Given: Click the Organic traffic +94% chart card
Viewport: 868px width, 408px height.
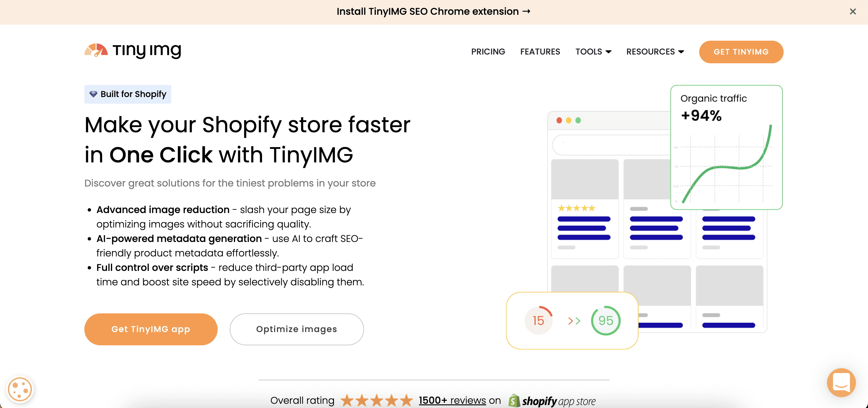Looking at the screenshot, I should pyautogui.click(x=726, y=147).
